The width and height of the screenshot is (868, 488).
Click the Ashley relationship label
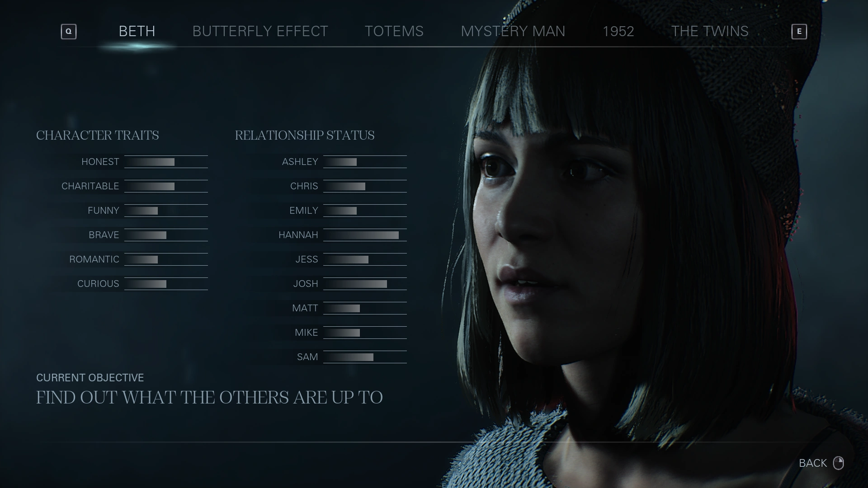pos(300,162)
